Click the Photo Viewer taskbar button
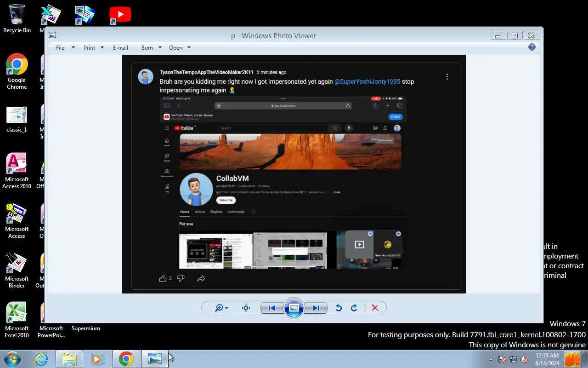The height and width of the screenshot is (368, 588). [x=155, y=359]
